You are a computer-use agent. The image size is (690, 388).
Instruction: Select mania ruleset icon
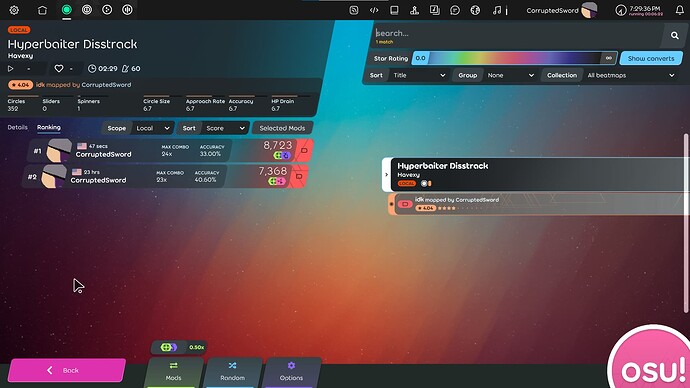[x=127, y=10]
